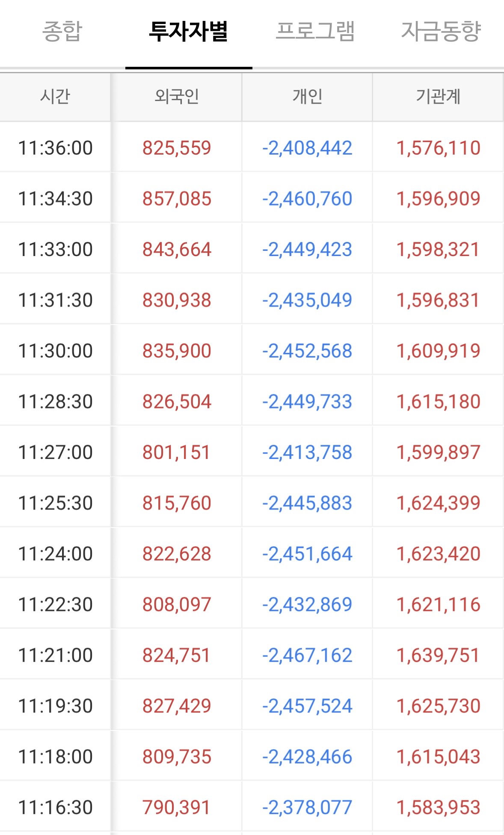Tap foreign value 826,504
Screen dimensions: 504x835
point(177,402)
